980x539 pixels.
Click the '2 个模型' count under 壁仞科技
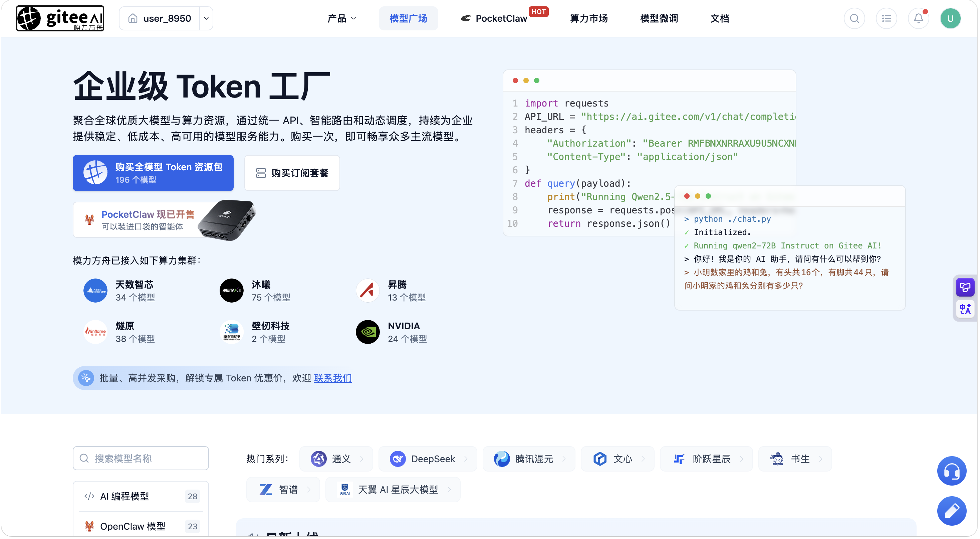[x=268, y=339]
